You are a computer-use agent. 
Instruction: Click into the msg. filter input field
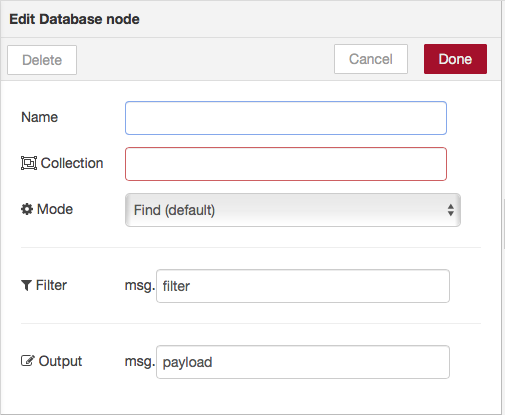pos(303,286)
